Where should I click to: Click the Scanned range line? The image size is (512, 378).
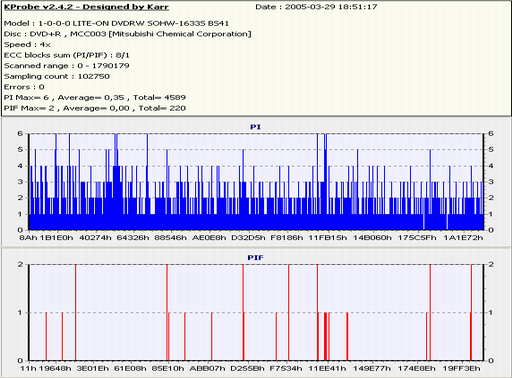[x=66, y=66]
